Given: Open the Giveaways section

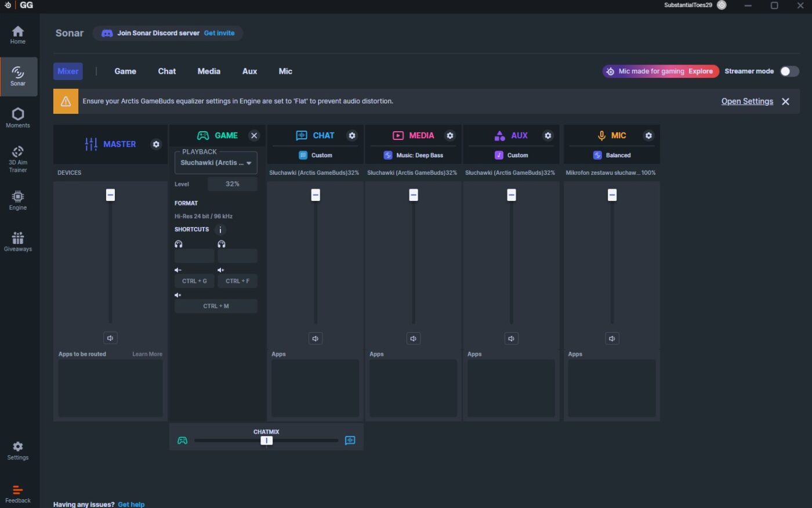Looking at the screenshot, I should [18, 242].
